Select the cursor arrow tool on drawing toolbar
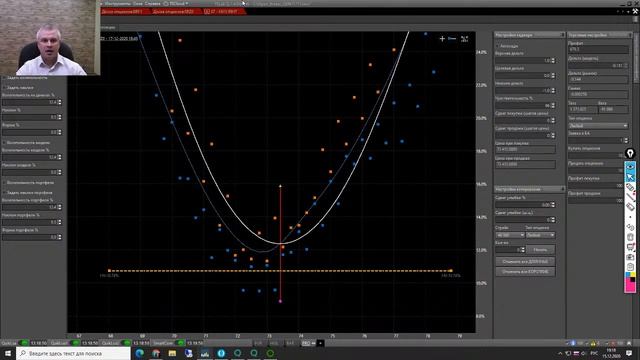The image size is (640, 360). [630, 177]
